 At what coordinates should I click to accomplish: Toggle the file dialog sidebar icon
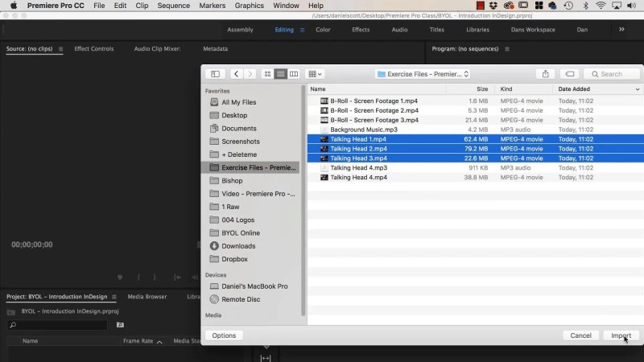[215, 74]
